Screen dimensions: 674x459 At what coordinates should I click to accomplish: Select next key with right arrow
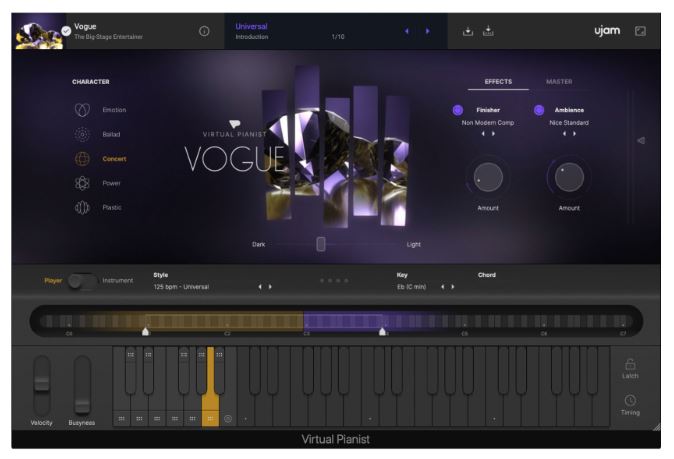453,287
